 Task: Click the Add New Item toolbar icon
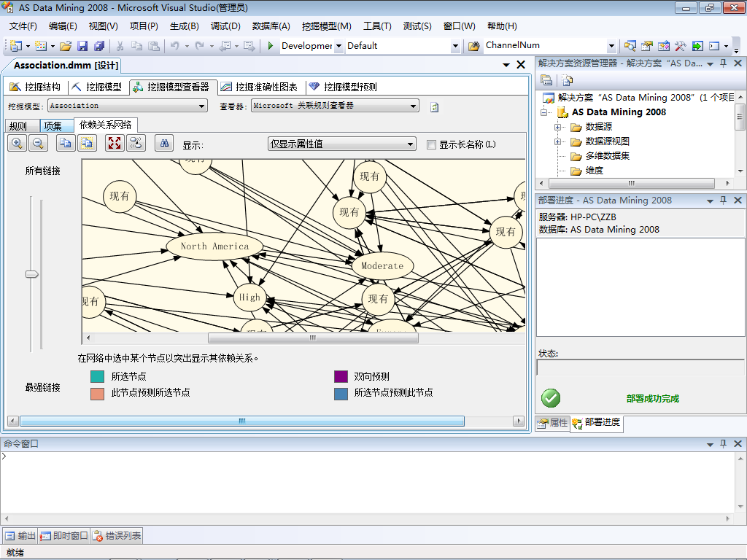41,46
